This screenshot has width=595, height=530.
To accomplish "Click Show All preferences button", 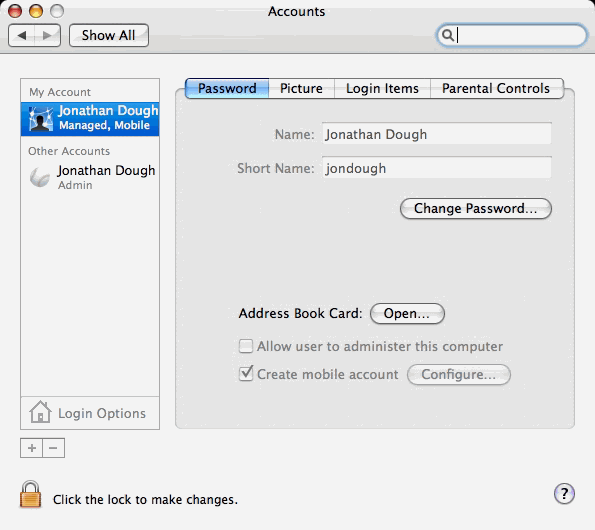I will pyautogui.click(x=109, y=35).
